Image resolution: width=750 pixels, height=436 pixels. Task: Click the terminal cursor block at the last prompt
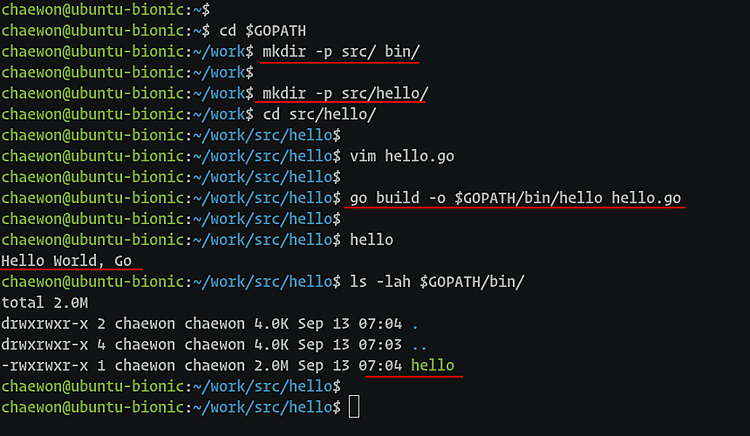(x=354, y=407)
